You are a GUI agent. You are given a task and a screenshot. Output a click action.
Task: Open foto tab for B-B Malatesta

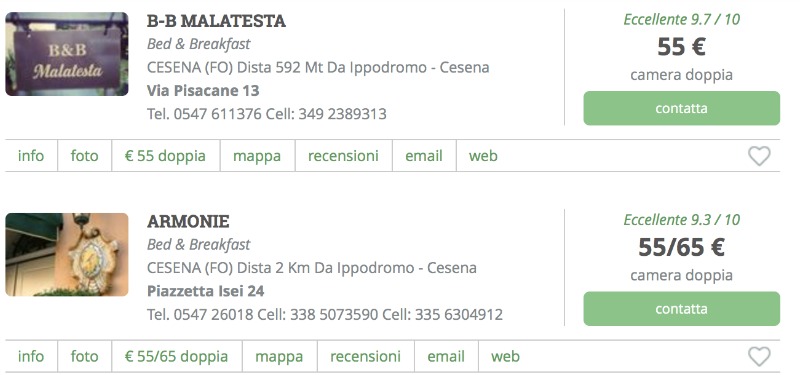(x=85, y=156)
